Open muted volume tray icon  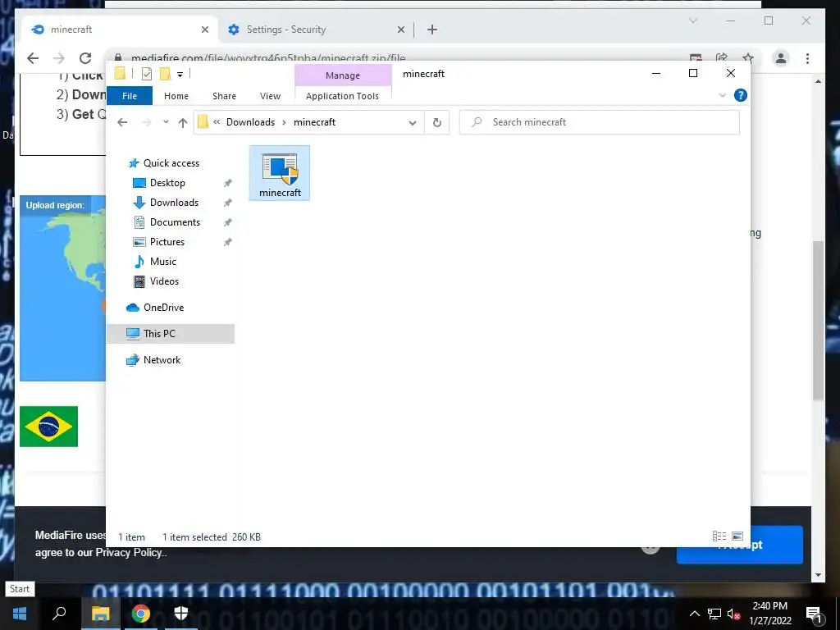tap(733, 614)
